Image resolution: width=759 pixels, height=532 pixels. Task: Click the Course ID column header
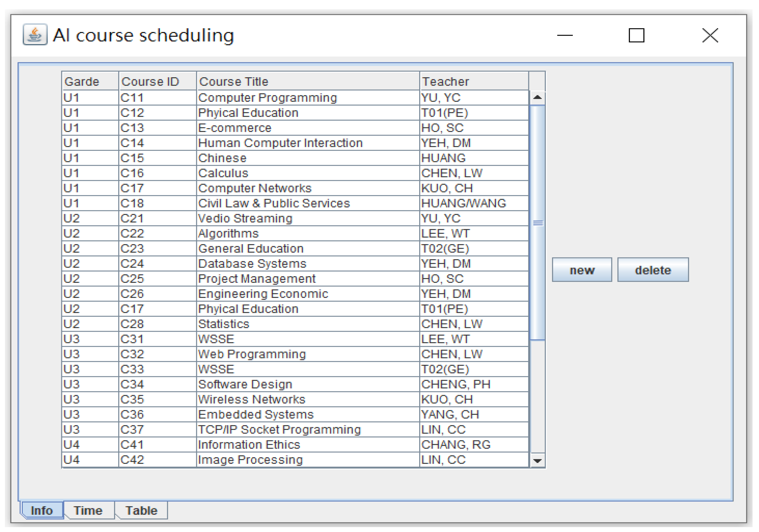tap(158, 81)
